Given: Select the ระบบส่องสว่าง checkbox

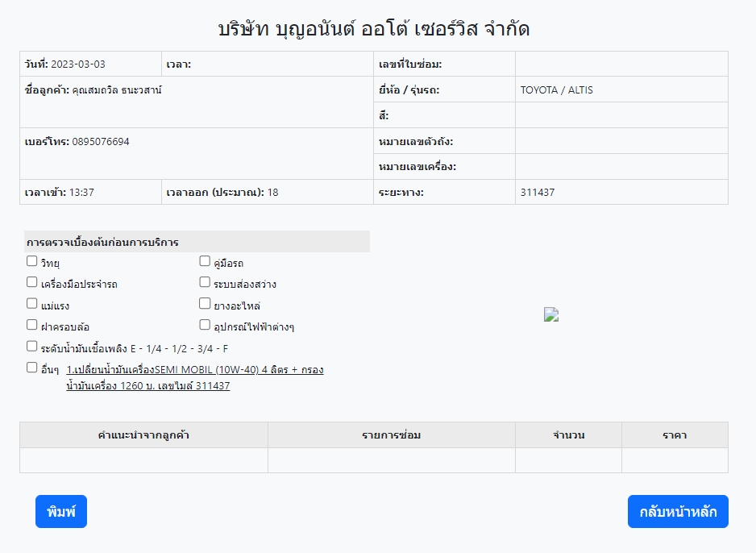Looking at the screenshot, I should point(205,283).
